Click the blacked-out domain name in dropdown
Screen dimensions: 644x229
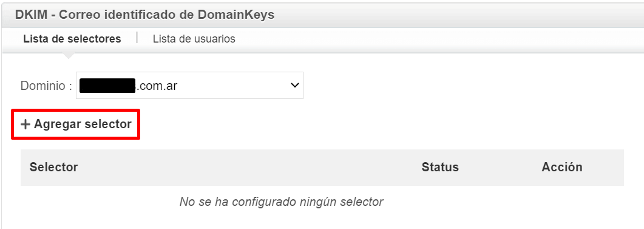pos(107,86)
